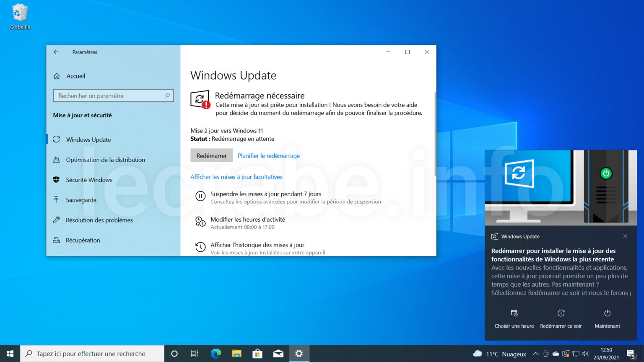Click the Optimisation de la distribution icon
This screenshot has width=644, height=362.
pos(57,160)
